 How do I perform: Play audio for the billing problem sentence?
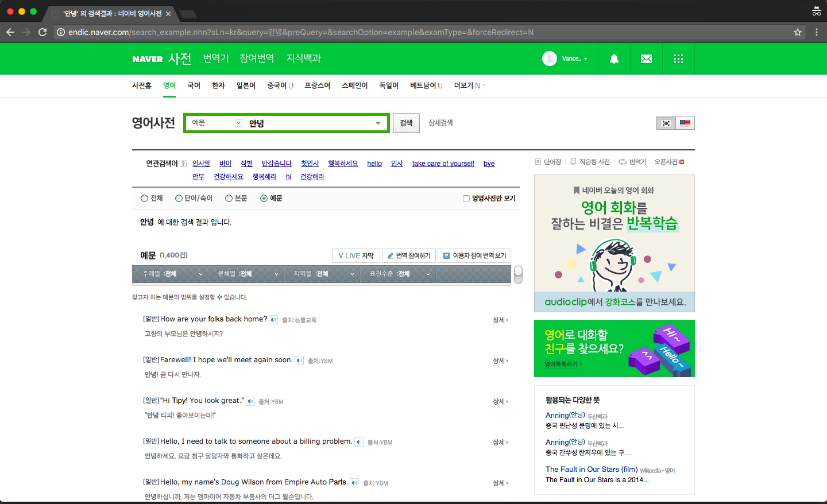359,442
